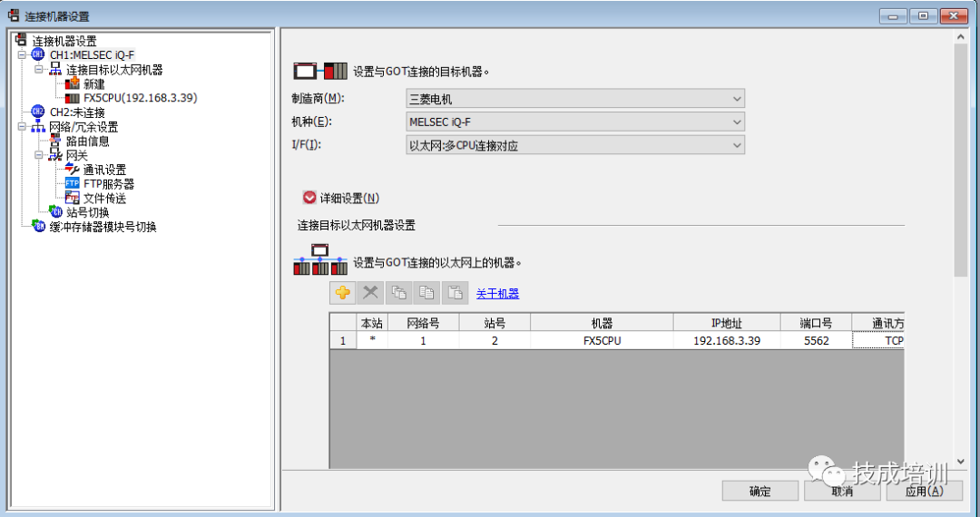980x517 pixels.
Task: Open the 制造商 dropdown showing 三菱电机
Action: coord(575,99)
